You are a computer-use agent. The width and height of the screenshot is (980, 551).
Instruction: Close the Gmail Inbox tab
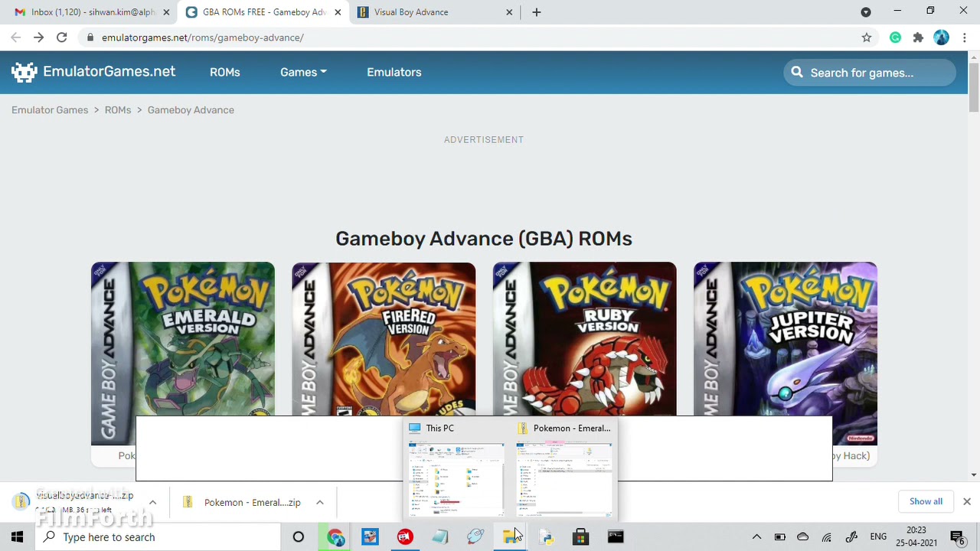[166, 12]
